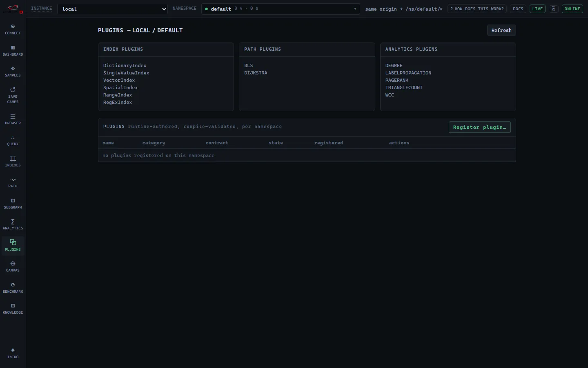
Task: Click the app logo in top-left corner
Action: point(13,9)
